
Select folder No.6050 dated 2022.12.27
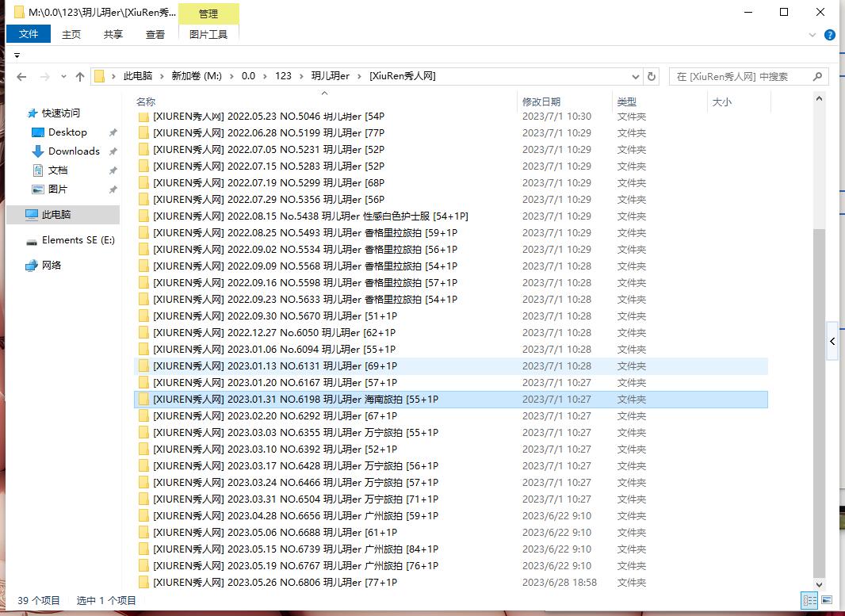click(x=450, y=333)
